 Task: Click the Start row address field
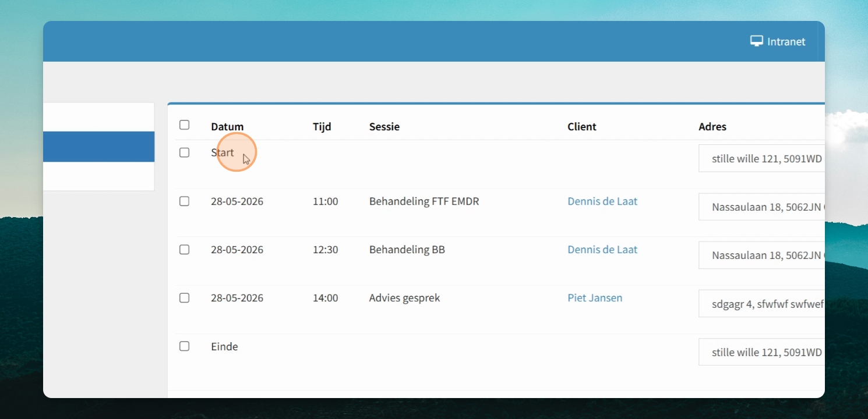point(761,158)
